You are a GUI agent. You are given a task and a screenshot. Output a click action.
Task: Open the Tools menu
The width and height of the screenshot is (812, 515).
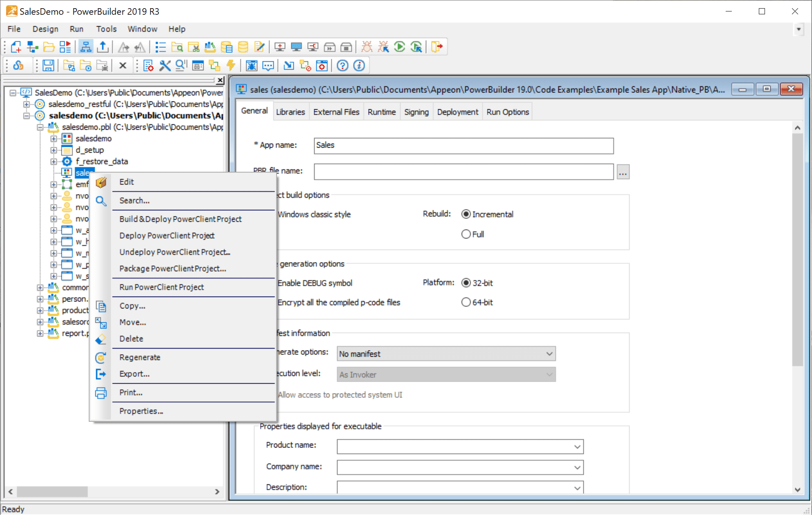[x=106, y=29]
